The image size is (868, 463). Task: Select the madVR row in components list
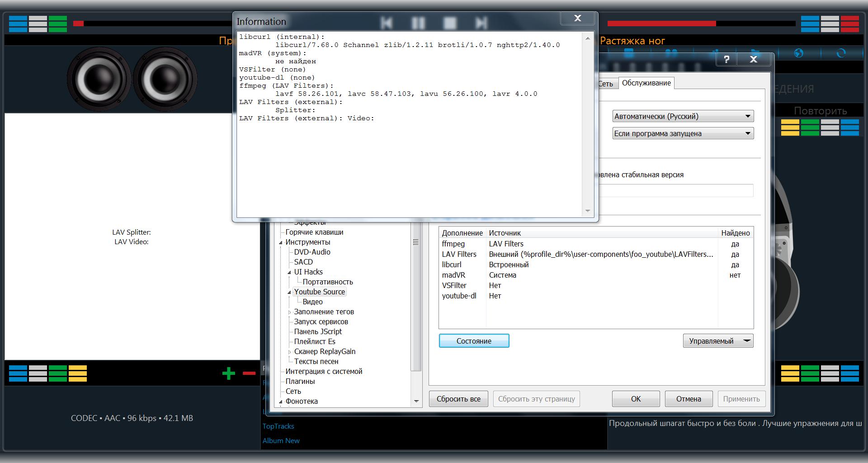(x=453, y=275)
